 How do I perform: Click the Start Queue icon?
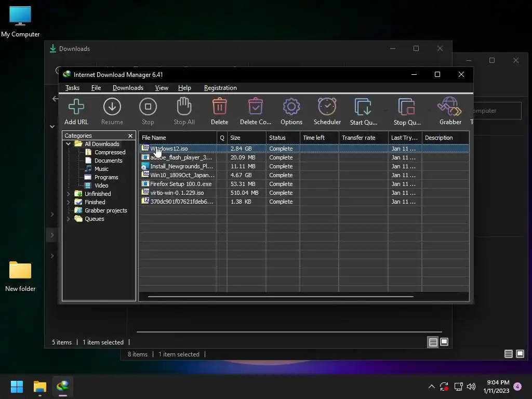pyautogui.click(x=363, y=107)
